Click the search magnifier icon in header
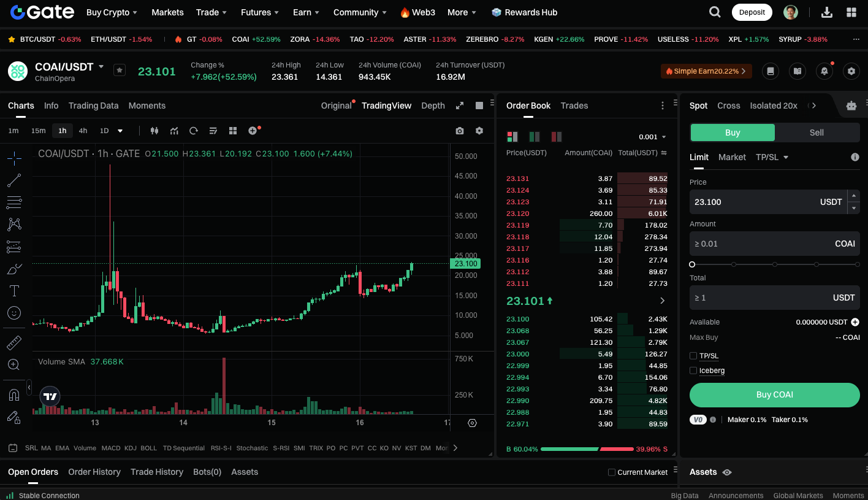 click(715, 12)
